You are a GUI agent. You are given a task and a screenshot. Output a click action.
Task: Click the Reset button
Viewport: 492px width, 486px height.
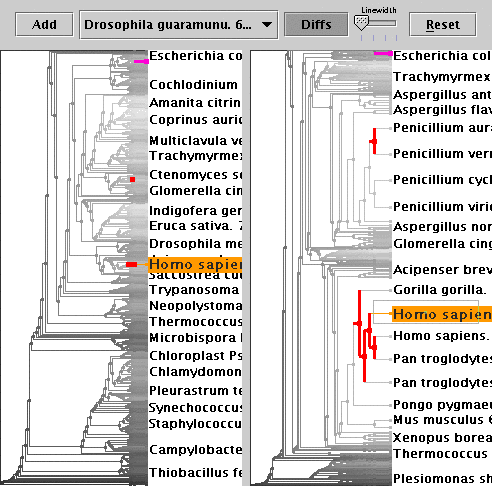tap(443, 24)
